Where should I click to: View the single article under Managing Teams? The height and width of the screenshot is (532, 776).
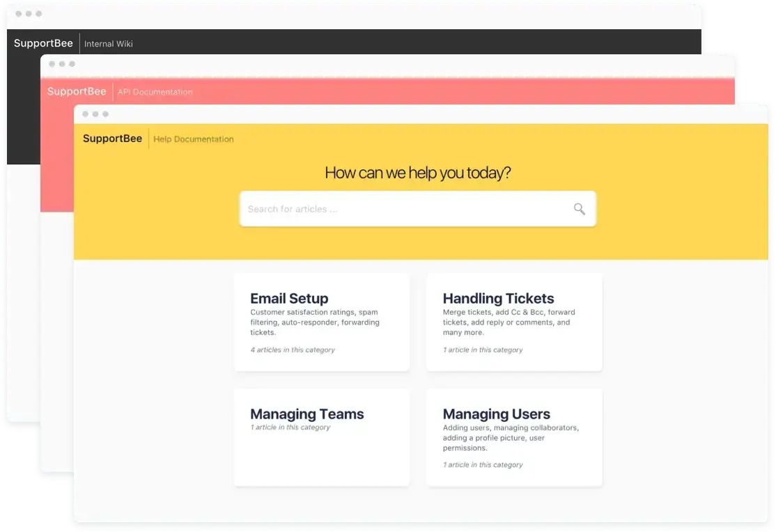[x=290, y=427]
